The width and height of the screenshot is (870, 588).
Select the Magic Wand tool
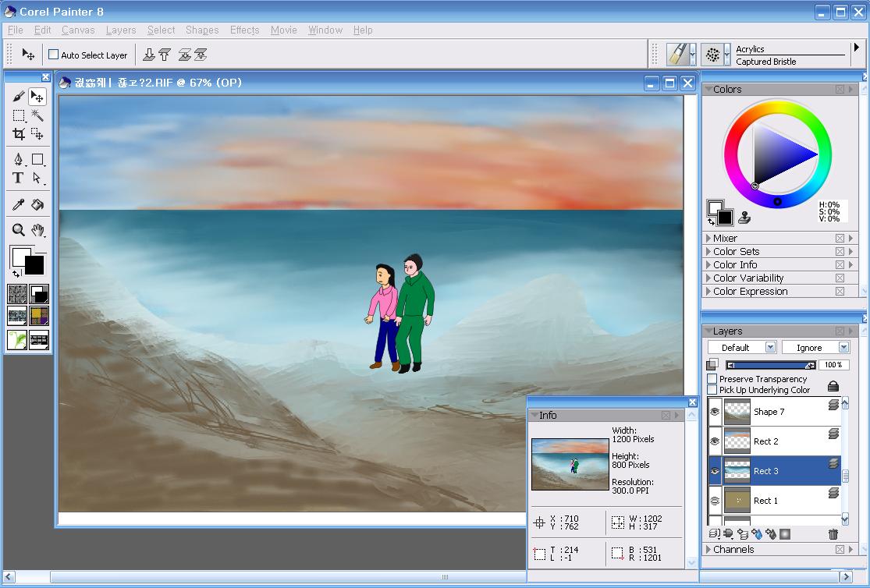click(x=37, y=115)
